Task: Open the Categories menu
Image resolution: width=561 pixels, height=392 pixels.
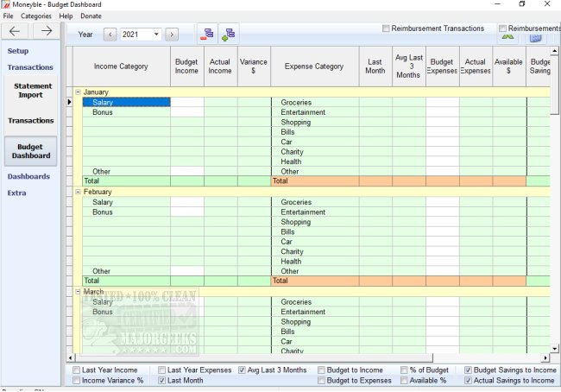Action: pos(35,16)
